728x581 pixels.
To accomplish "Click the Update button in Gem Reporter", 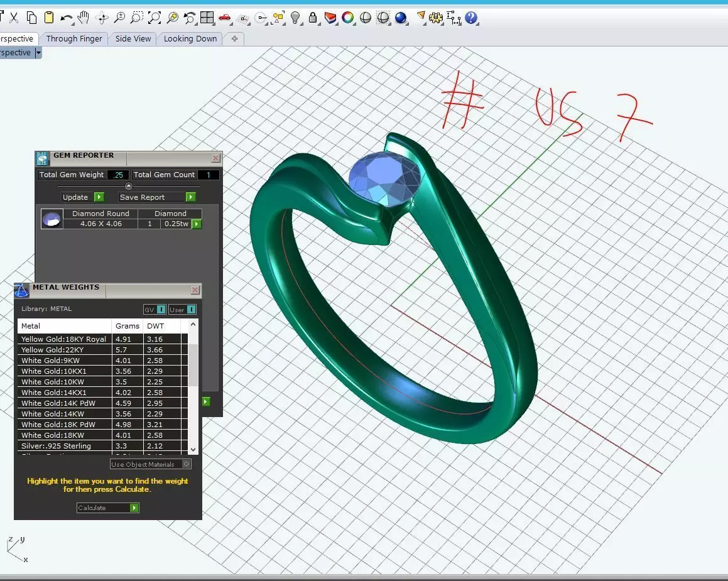I will (83, 197).
